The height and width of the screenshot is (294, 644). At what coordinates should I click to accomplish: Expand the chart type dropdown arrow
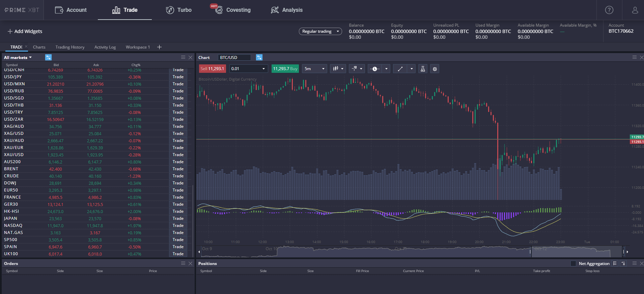342,69
